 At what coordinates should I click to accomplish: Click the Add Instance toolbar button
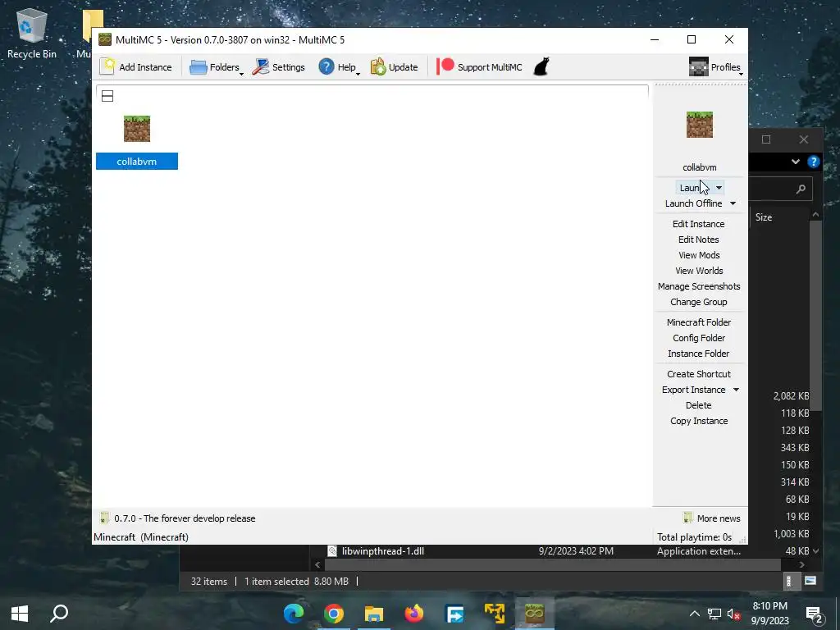(136, 67)
